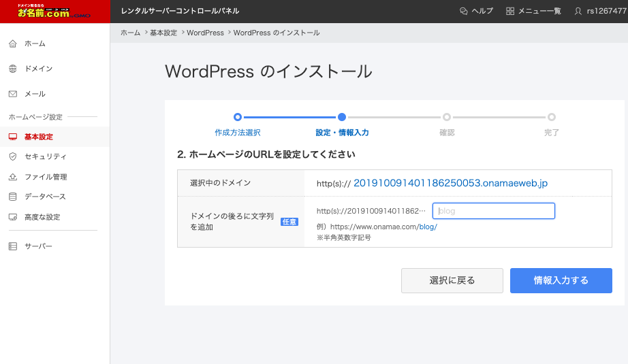This screenshot has height=364, width=628.
Task: Open ファイル管理 in sidebar
Action: click(x=45, y=177)
